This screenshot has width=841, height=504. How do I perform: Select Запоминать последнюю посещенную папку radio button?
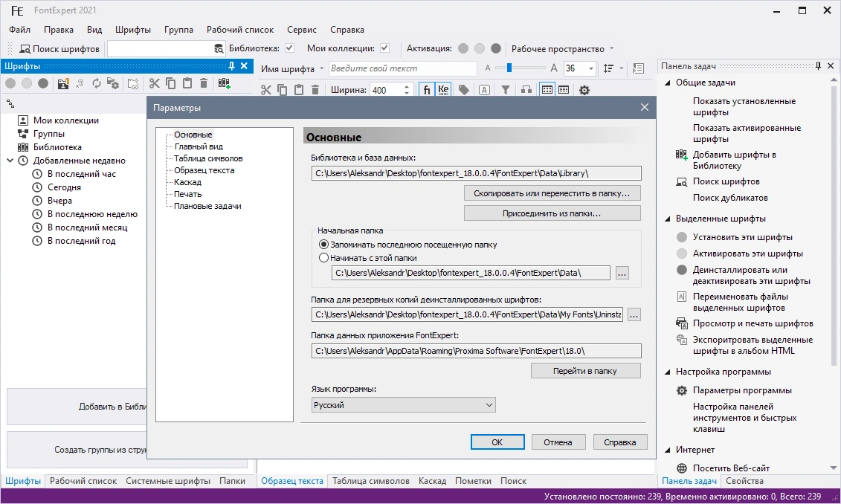pyautogui.click(x=323, y=245)
